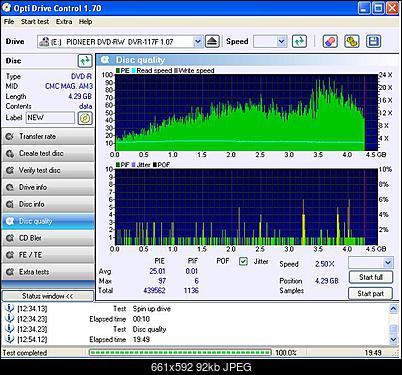The image size is (402, 375).
Task: Click the Disc quality header icon
Action: click(x=105, y=60)
